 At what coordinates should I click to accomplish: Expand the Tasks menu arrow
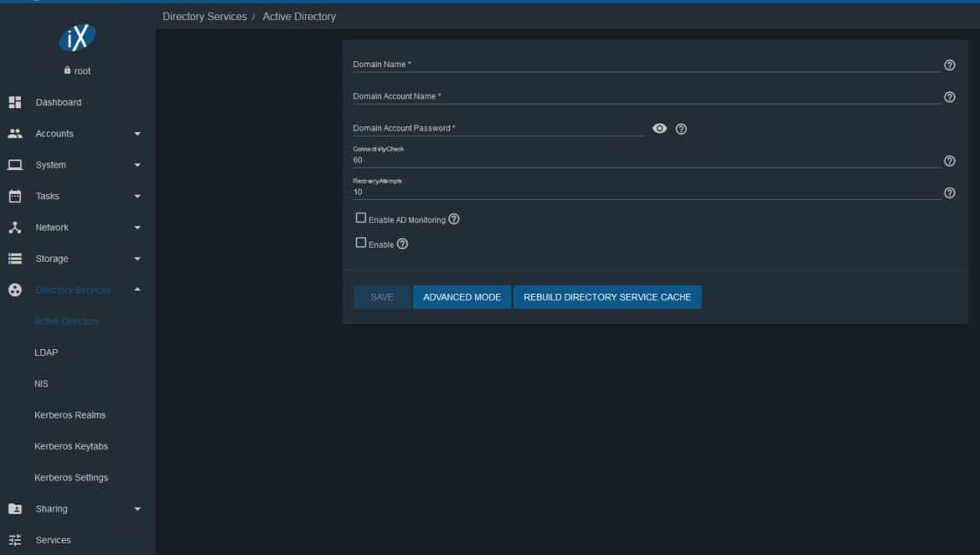(137, 196)
